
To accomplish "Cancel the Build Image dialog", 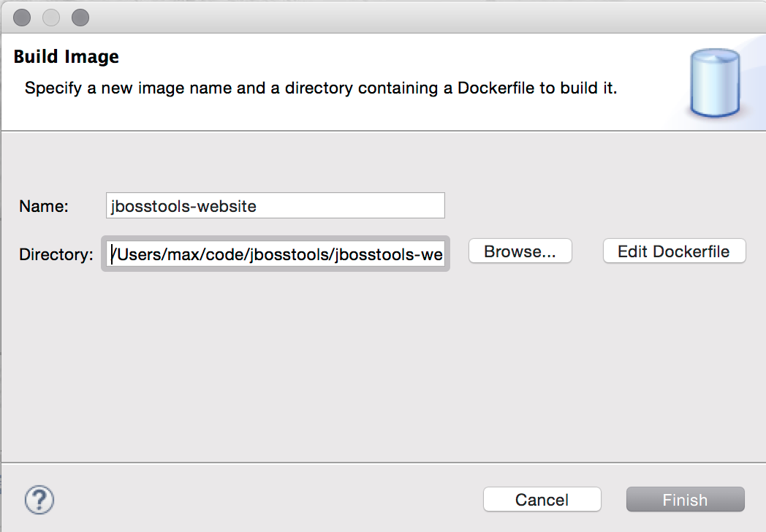I will point(542,500).
